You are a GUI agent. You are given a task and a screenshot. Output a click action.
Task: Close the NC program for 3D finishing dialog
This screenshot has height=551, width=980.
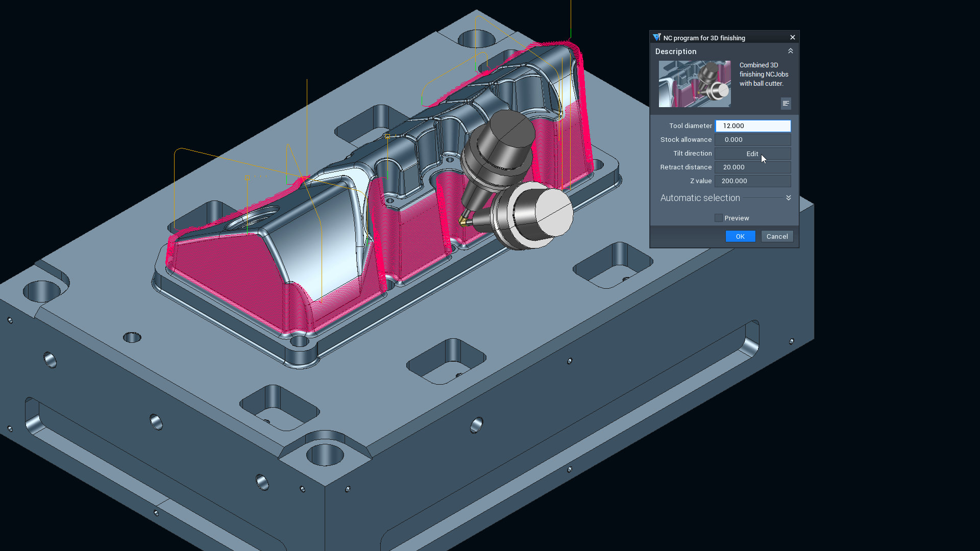point(792,37)
